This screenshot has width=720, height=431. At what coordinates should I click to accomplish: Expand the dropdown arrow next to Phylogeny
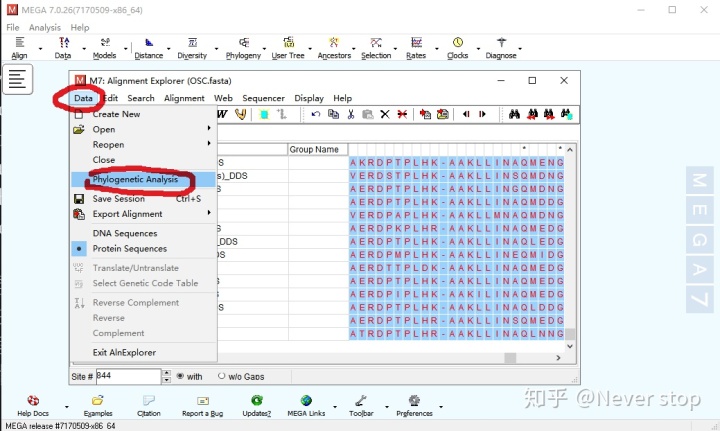coord(264,49)
